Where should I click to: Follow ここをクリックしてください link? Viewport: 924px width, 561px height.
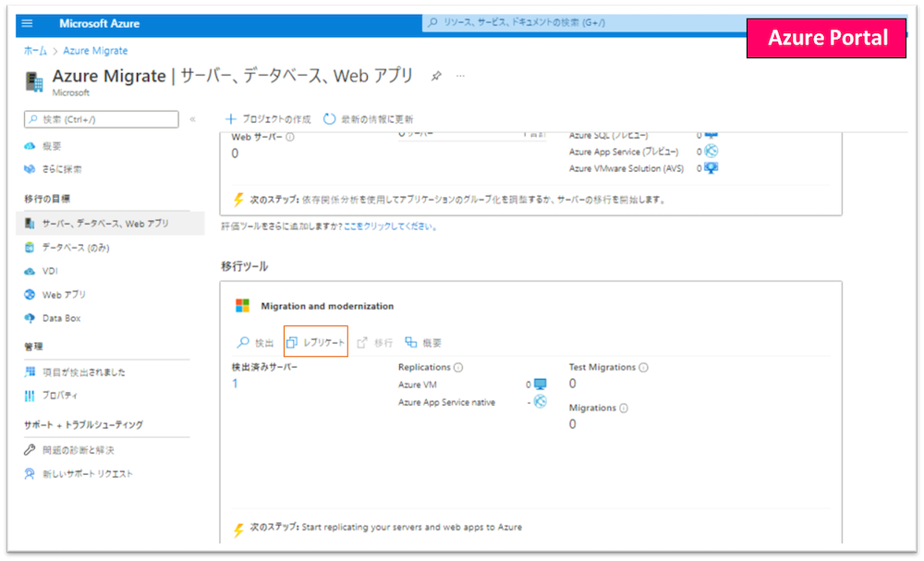pyautogui.click(x=390, y=226)
